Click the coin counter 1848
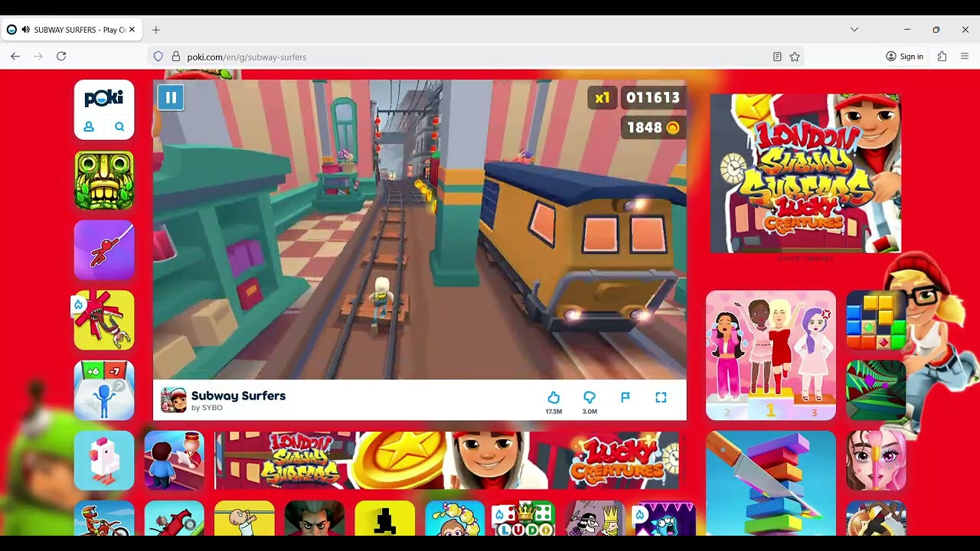The height and width of the screenshot is (551, 980). [x=652, y=128]
